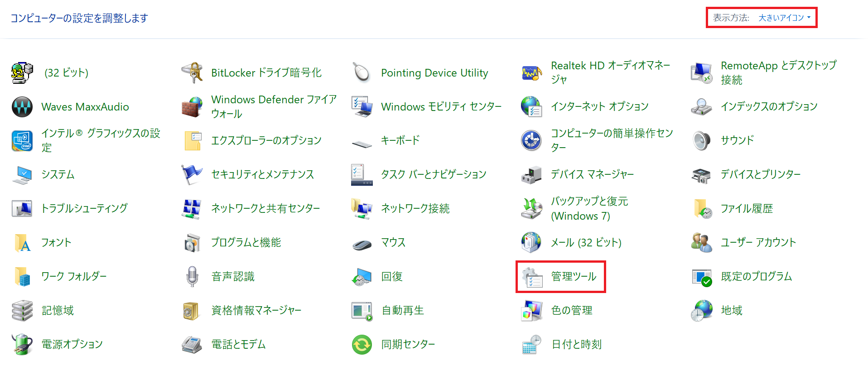Click the 記憶域 drives icon
This screenshot has height=375, width=868.
(x=22, y=310)
